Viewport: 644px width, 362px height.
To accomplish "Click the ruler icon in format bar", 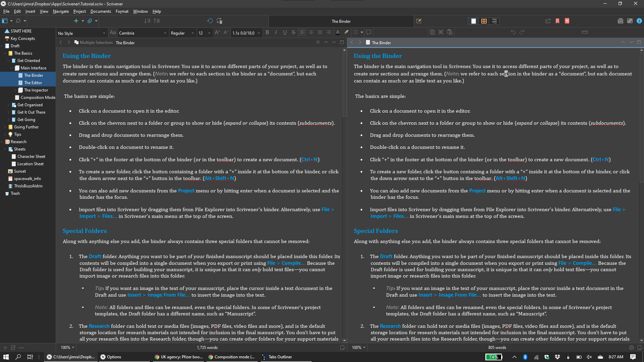I will tap(585, 32).
